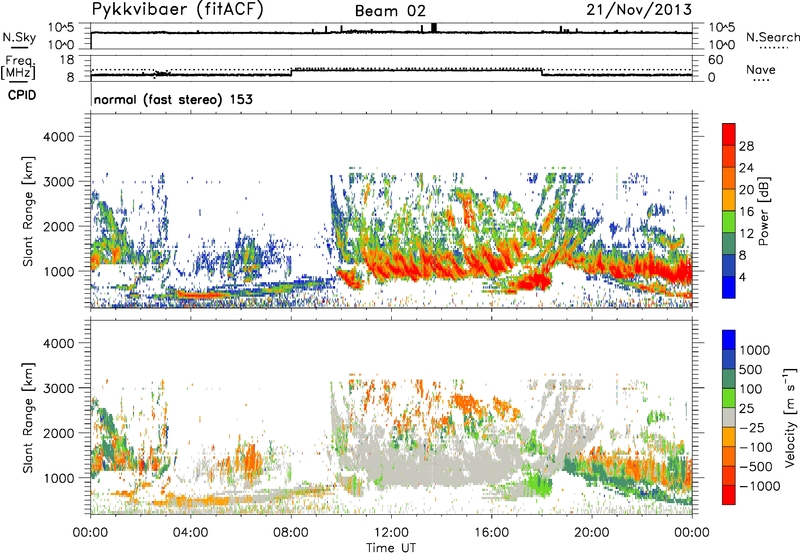Click the 'normal (fast stereo) 153' text

(x=173, y=99)
